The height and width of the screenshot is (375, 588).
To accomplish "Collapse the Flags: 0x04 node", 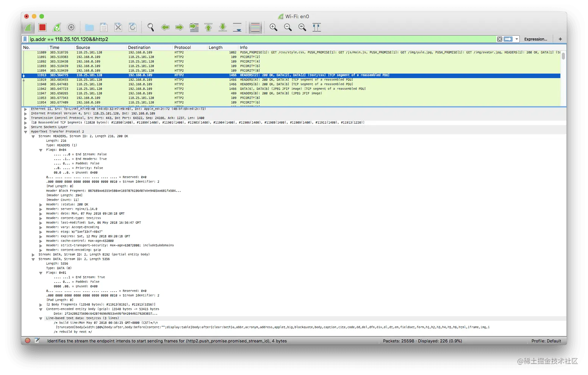I will [x=41, y=150].
